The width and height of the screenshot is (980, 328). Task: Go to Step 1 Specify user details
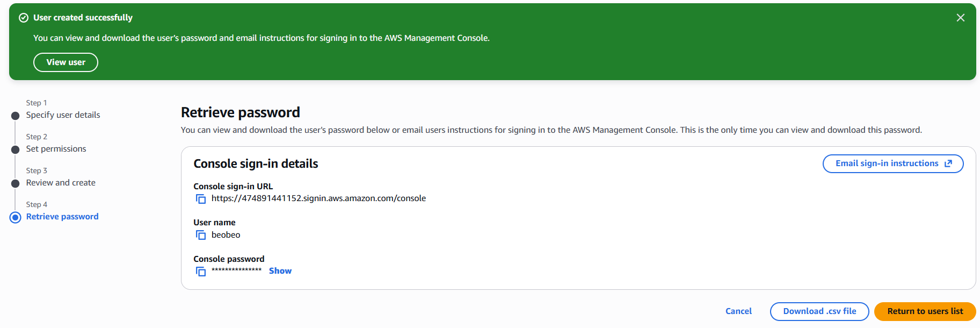tap(63, 115)
